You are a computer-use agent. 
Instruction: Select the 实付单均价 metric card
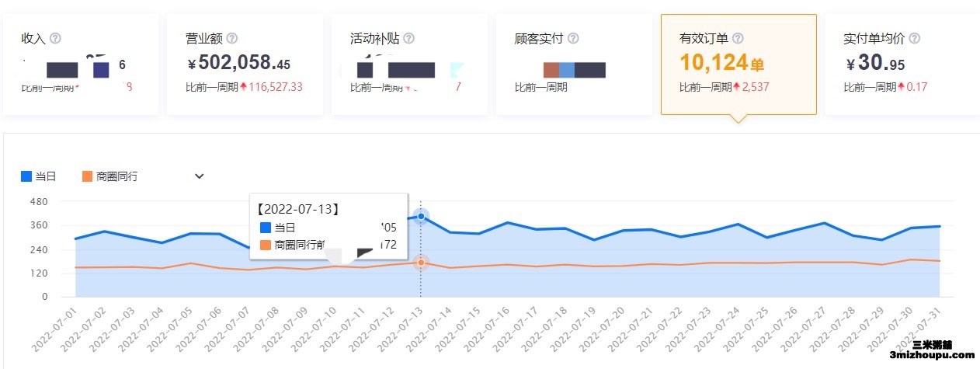pyautogui.click(x=902, y=64)
